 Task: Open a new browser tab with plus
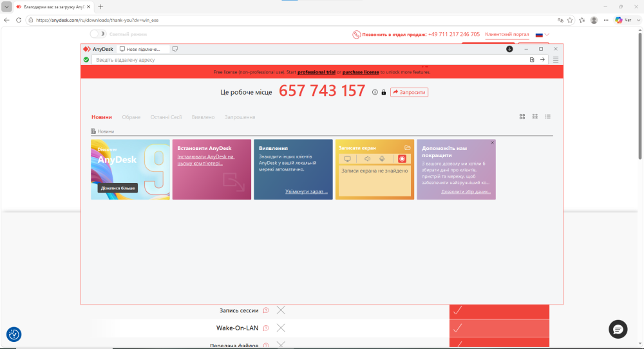coord(100,6)
